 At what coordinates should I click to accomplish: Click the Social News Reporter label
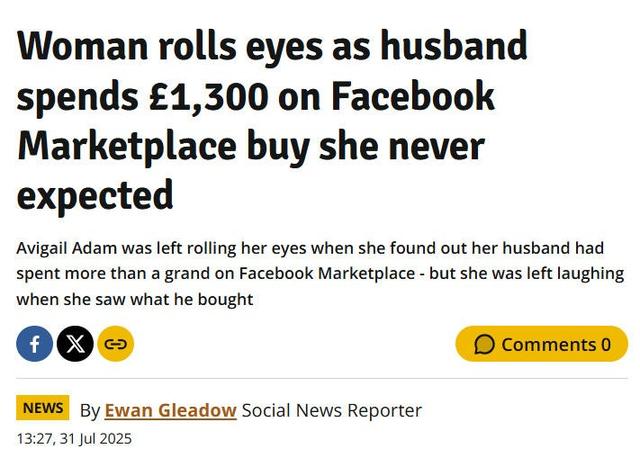(332, 410)
